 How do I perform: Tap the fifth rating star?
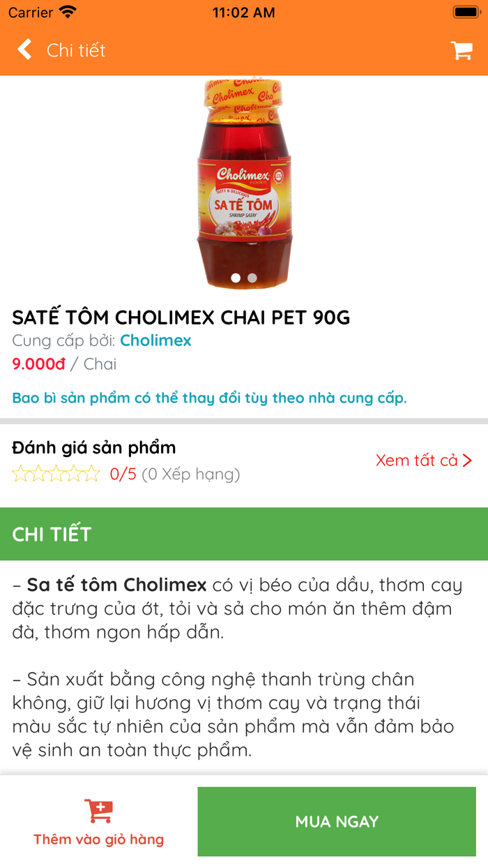(92, 474)
